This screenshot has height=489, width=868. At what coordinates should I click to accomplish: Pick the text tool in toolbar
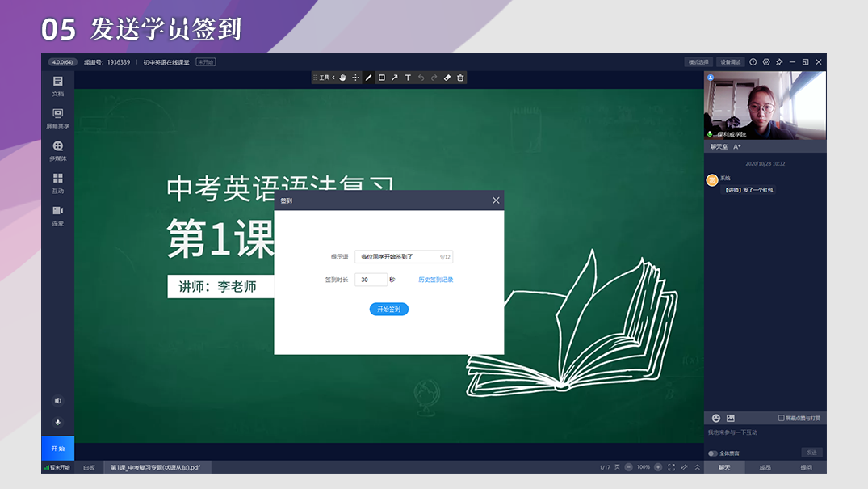[x=408, y=78]
